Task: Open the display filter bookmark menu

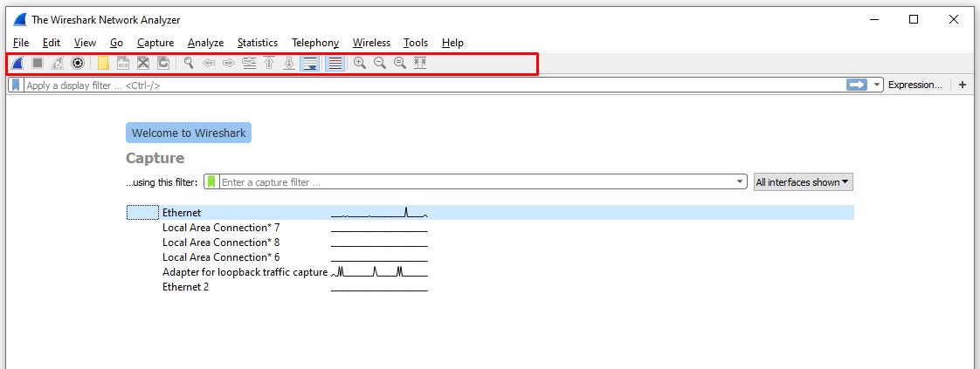Action: (17, 85)
